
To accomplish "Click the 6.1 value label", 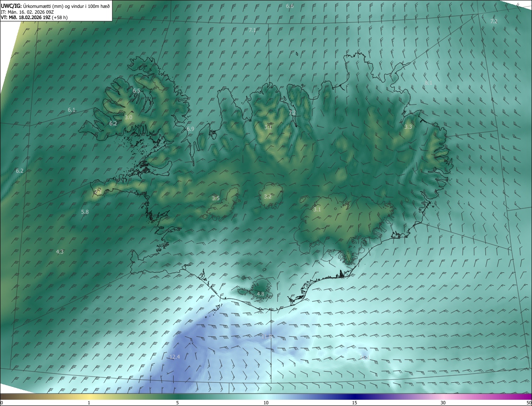I will 71,110.
